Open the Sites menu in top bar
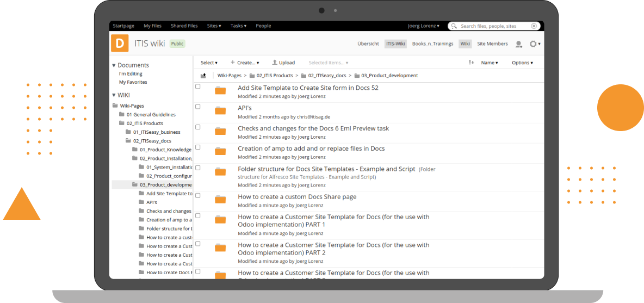This screenshot has width=644, height=303. [214, 26]
